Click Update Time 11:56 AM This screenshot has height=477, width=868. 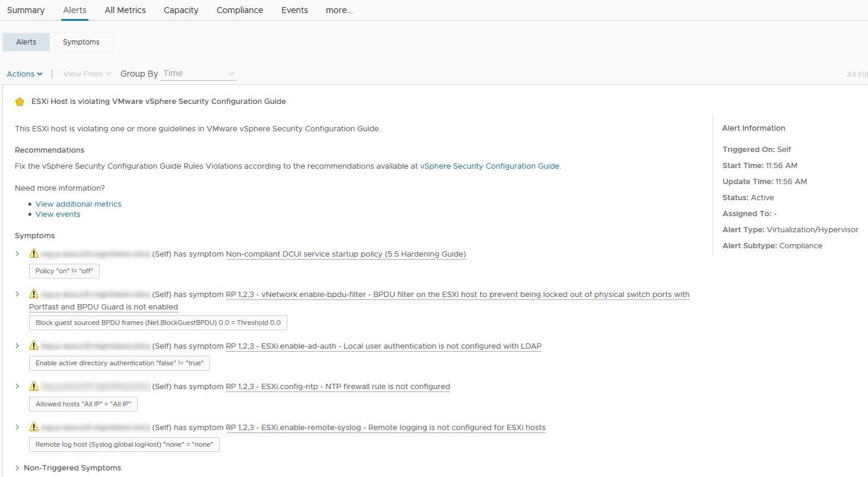[765, 182]
